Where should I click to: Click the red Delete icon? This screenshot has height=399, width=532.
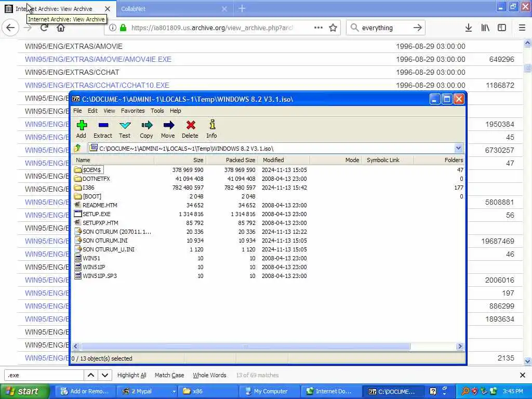(x=190, y=129)
